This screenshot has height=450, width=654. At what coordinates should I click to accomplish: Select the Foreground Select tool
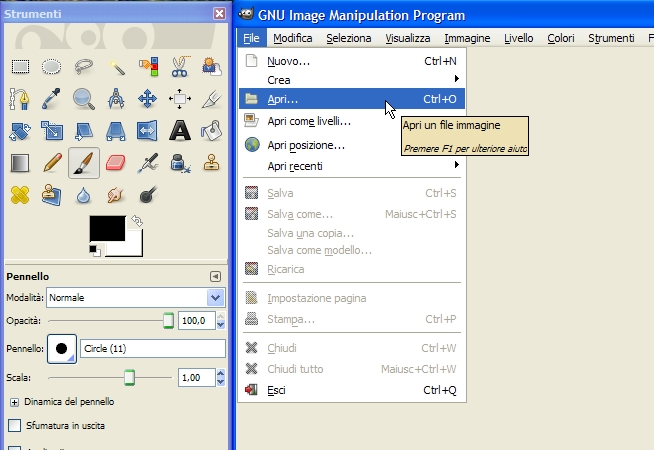click(x=212, y=67)
